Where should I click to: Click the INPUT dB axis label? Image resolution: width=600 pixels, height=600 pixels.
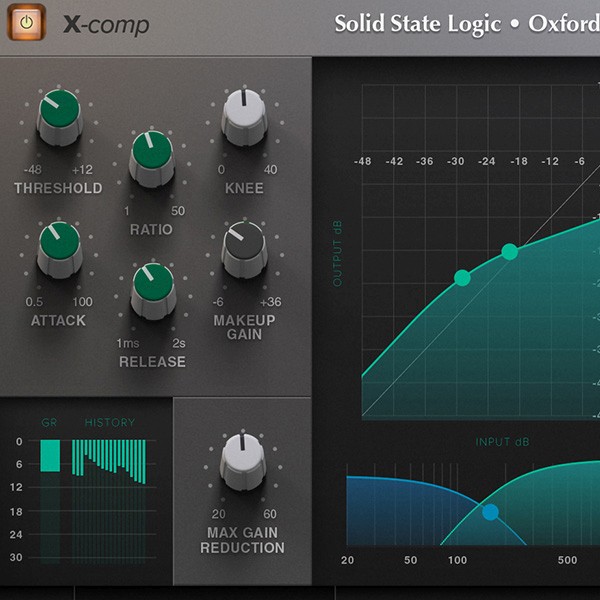click(x=502, y=442)
